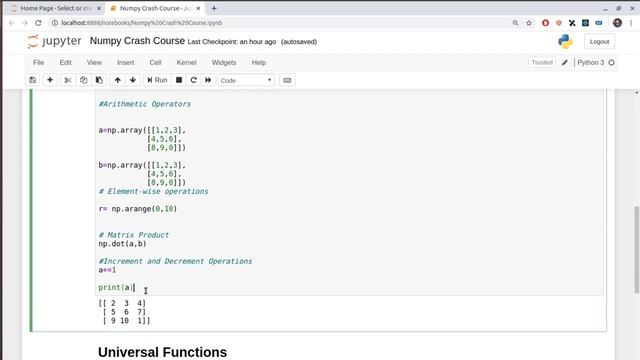Open the Insert menu
This screenshot has height=360, width=640.
[125, 62]
